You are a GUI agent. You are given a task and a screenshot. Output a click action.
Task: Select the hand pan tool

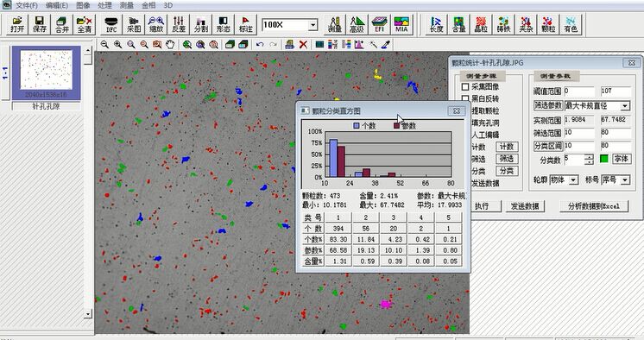click(x=170, y=44)
